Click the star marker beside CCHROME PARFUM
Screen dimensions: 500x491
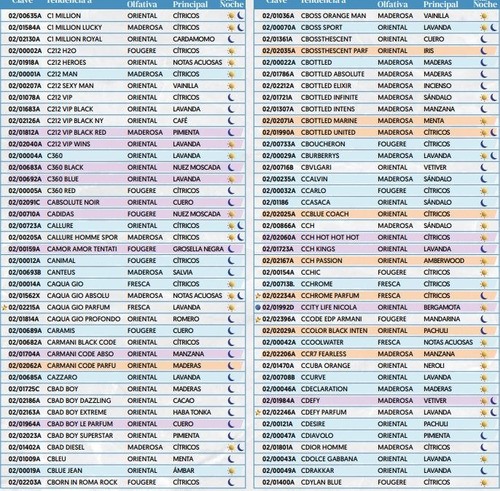click(258, 296)
